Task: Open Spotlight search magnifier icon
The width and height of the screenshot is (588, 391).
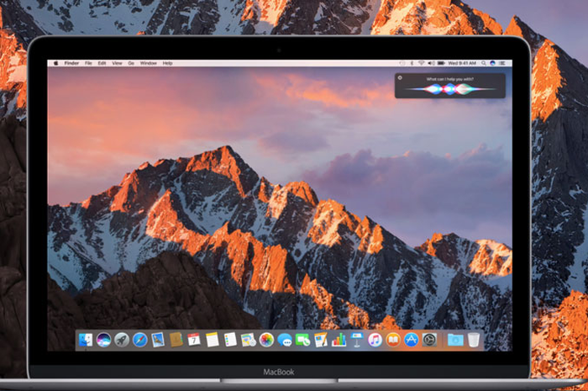Action: [x=483, y=63]
